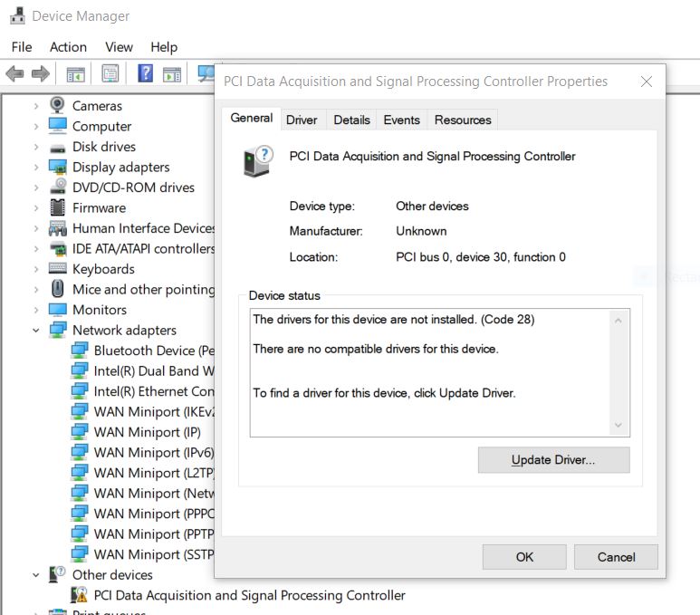Switch to the Resources tab
This screenshot has height=615, width=700.
463,120
